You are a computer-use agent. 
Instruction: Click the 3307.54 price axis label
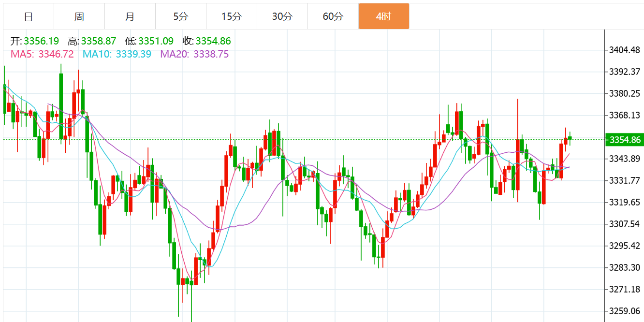(625, 224)
